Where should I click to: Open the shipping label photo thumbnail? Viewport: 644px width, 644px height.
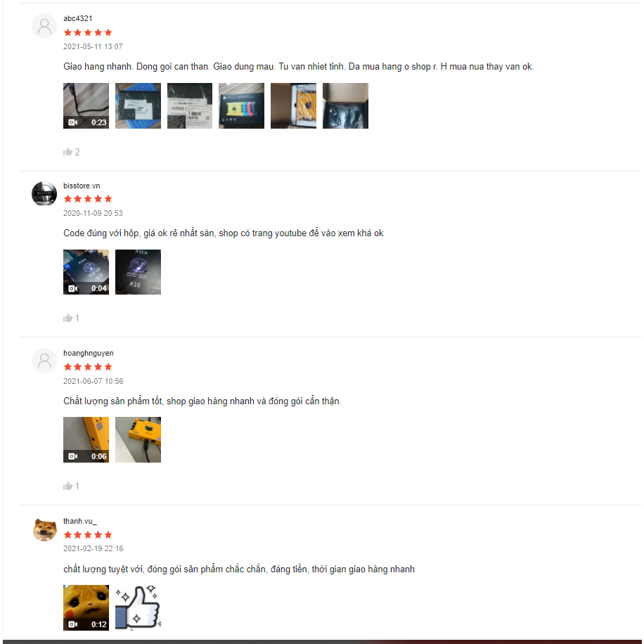click(x=190, y=106)
